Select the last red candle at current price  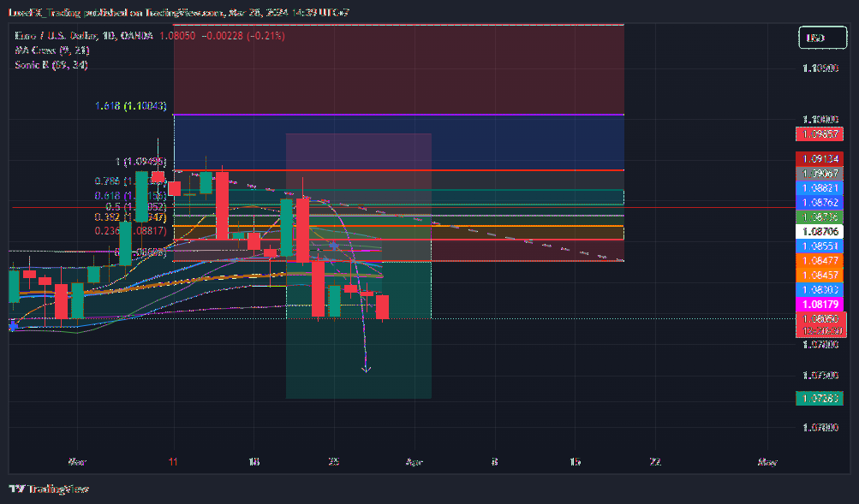point(382,307)
